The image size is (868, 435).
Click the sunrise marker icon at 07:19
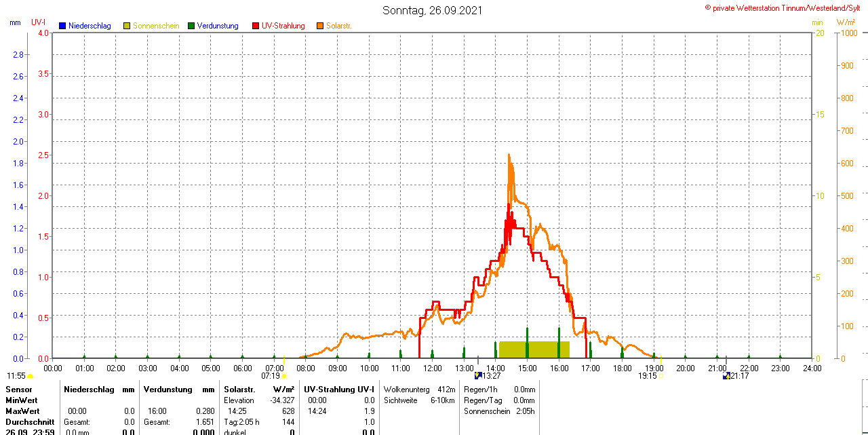(x=284, y=375)
